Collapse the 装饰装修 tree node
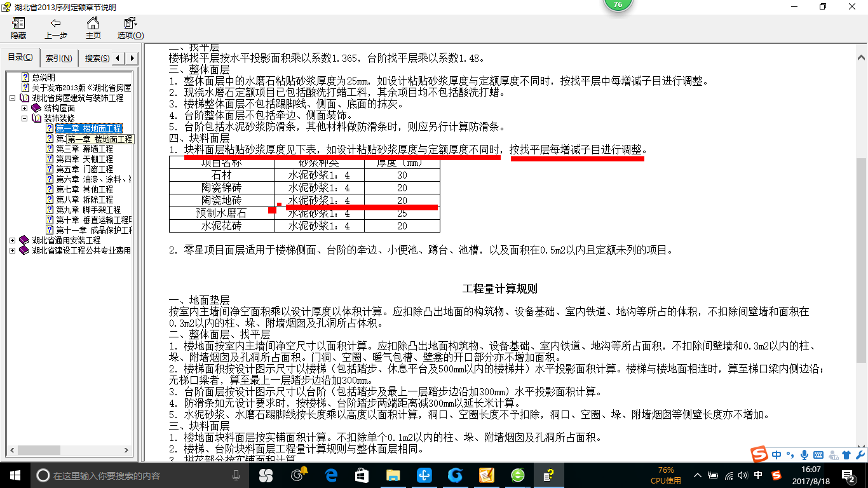 25,118
